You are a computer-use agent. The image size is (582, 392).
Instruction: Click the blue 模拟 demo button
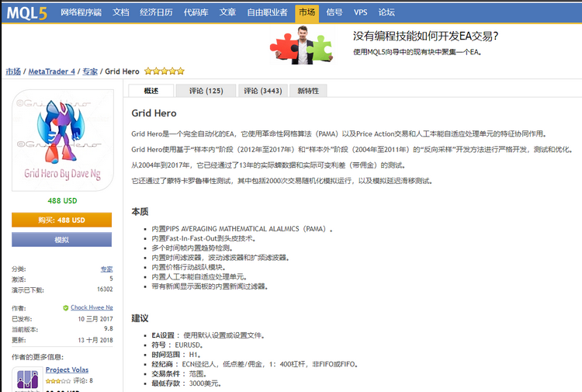[61, 240]
